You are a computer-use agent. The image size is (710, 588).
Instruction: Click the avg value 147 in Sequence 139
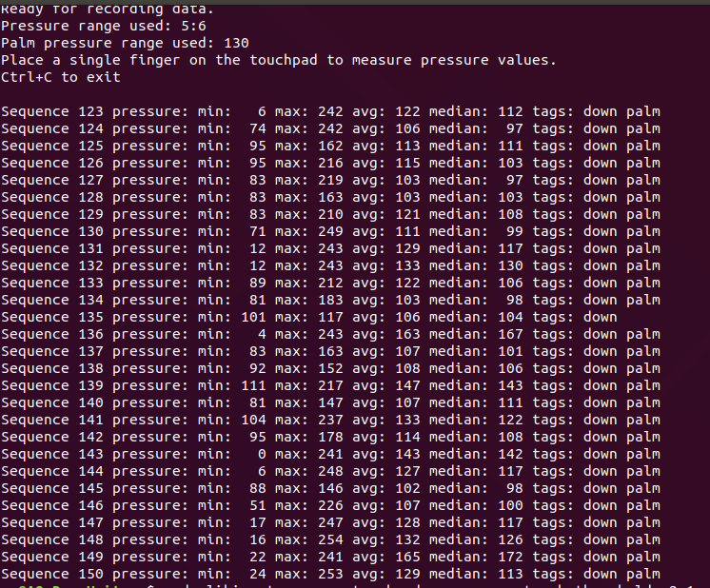(406, 385)
